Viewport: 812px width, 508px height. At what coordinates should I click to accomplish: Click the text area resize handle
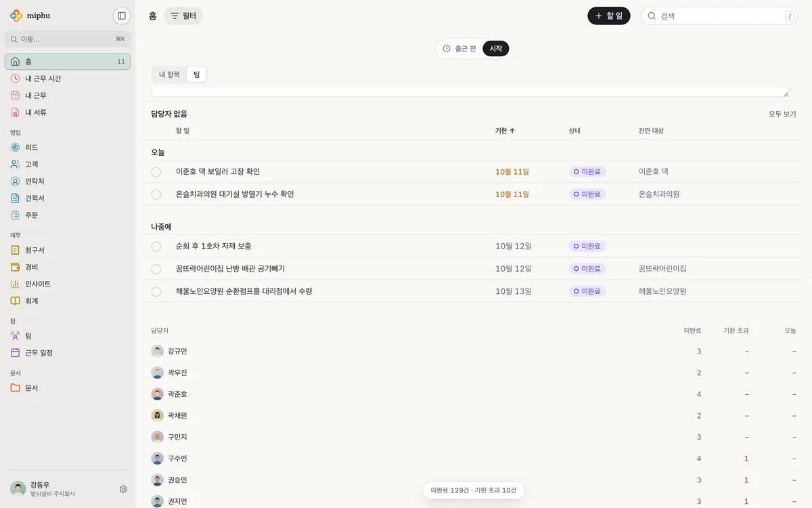point(785,93)
